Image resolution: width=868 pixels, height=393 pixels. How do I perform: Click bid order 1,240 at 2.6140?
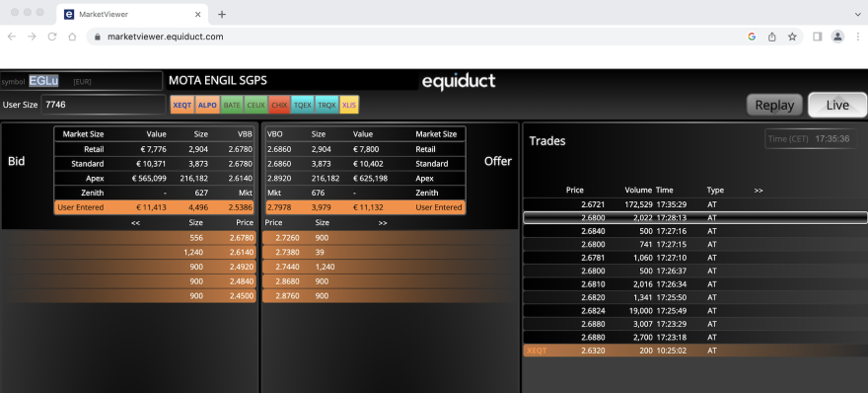pyautogui.click(x=129, y=252)
